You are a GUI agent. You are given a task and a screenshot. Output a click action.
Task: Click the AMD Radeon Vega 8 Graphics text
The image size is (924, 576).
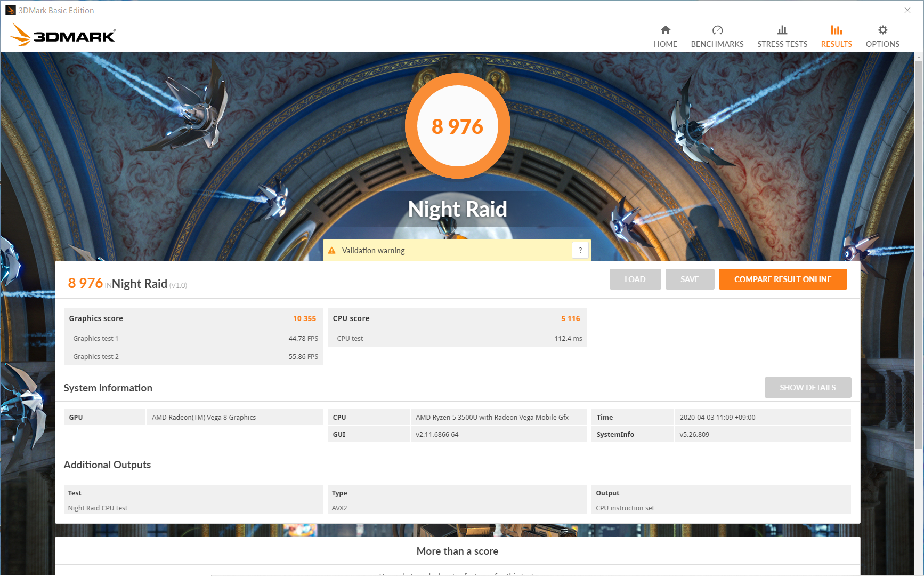[204, 417]
